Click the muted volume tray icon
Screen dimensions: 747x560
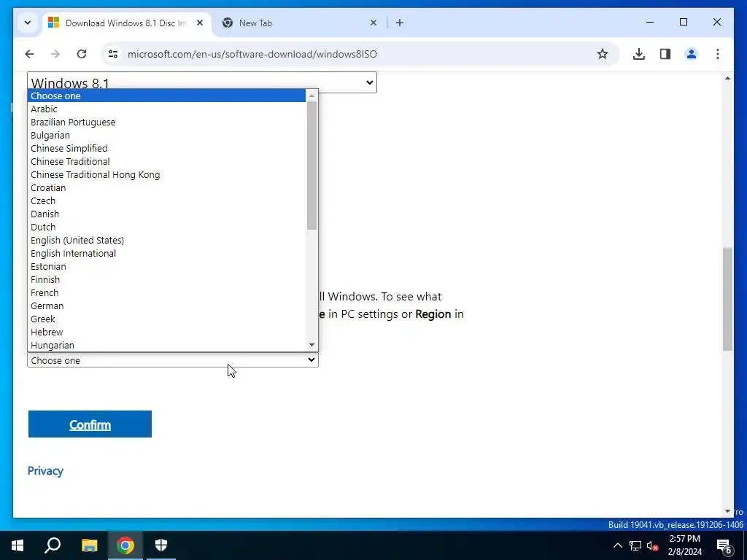(653, 545)
